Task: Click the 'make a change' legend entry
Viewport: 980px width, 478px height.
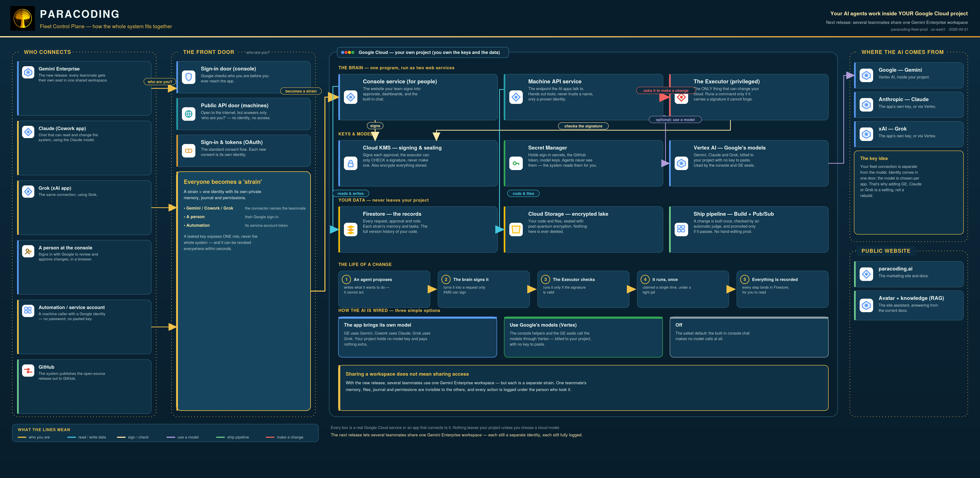Action: (x=285, y=437)
